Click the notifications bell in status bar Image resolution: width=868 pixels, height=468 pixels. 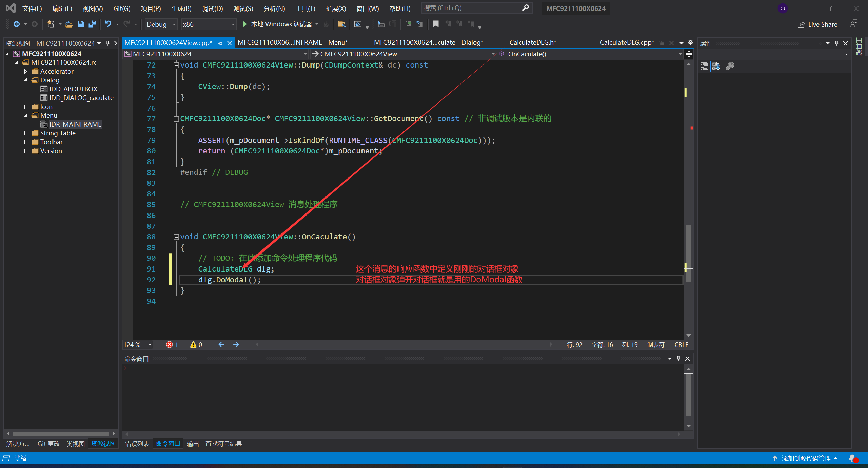[x=852, y=458]
